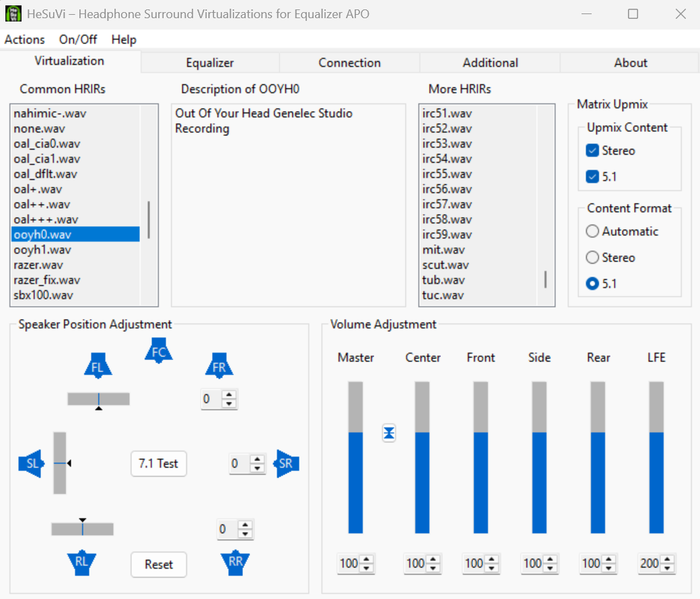
Task: Select tuc.wav in More HRIRs
Action: tap(478, 295)
